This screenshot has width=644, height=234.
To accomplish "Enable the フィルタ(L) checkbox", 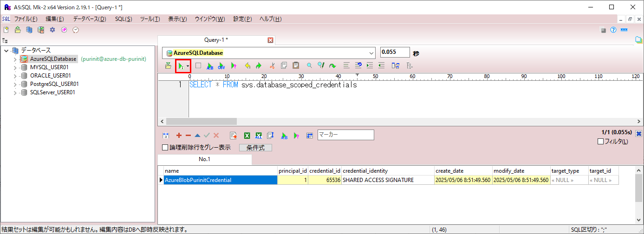I will 600,142.
